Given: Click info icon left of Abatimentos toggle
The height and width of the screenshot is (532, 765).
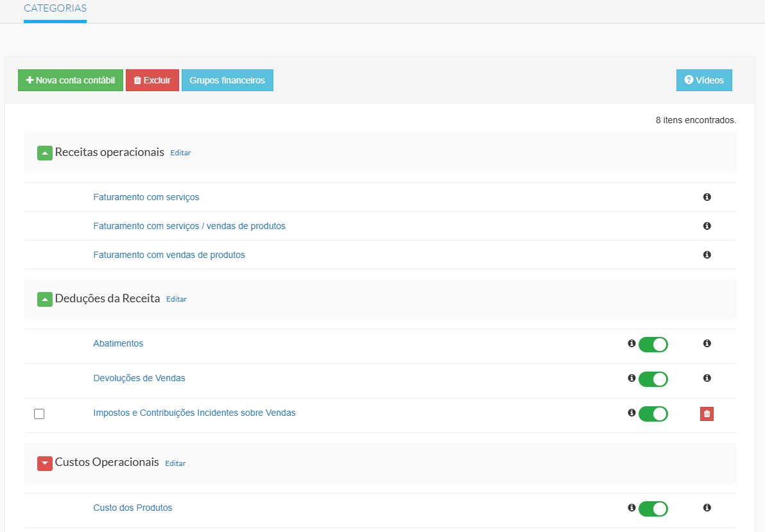Looking at the screenshot, I should 632,343.
